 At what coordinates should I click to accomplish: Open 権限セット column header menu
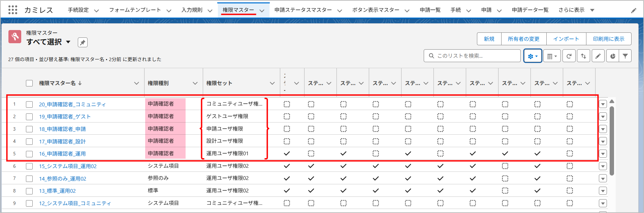click(x=272, y=83)
